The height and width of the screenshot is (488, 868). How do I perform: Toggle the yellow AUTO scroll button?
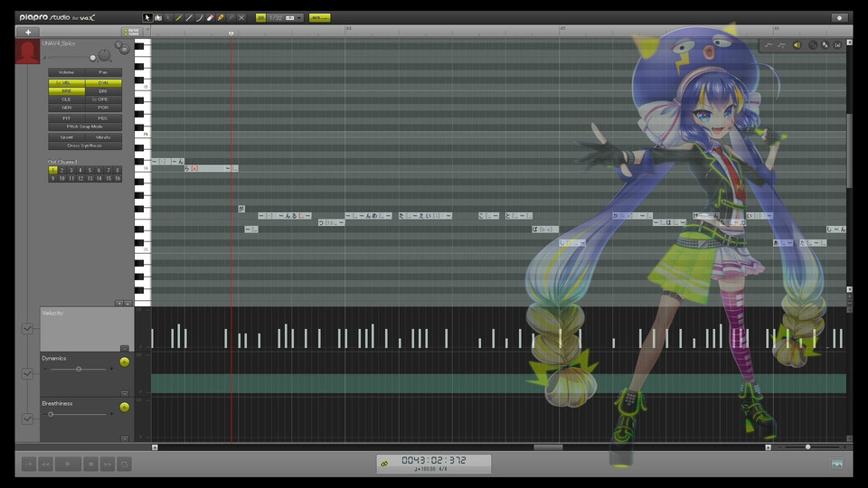point(319,18)
